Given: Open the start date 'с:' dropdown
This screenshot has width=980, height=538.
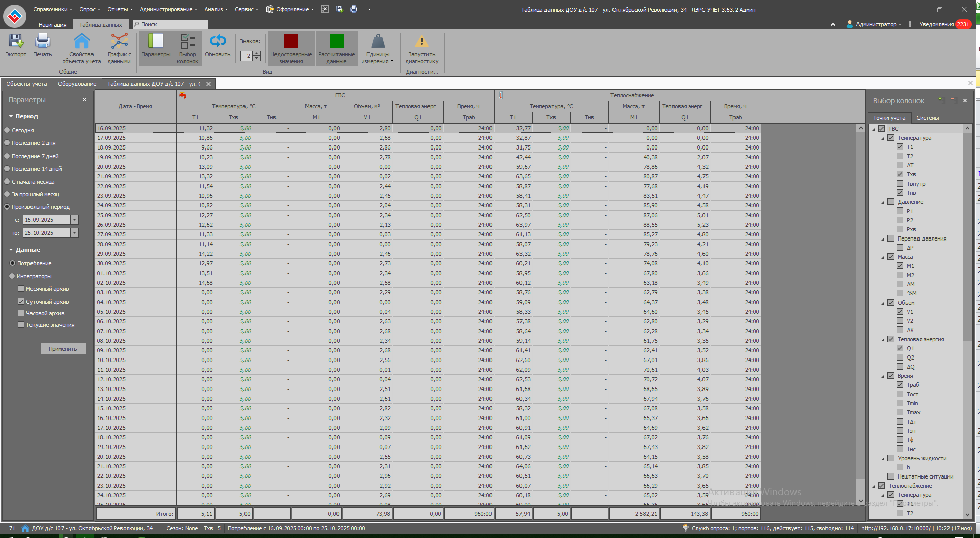Looking at the screenshot, I should [74, 220].
